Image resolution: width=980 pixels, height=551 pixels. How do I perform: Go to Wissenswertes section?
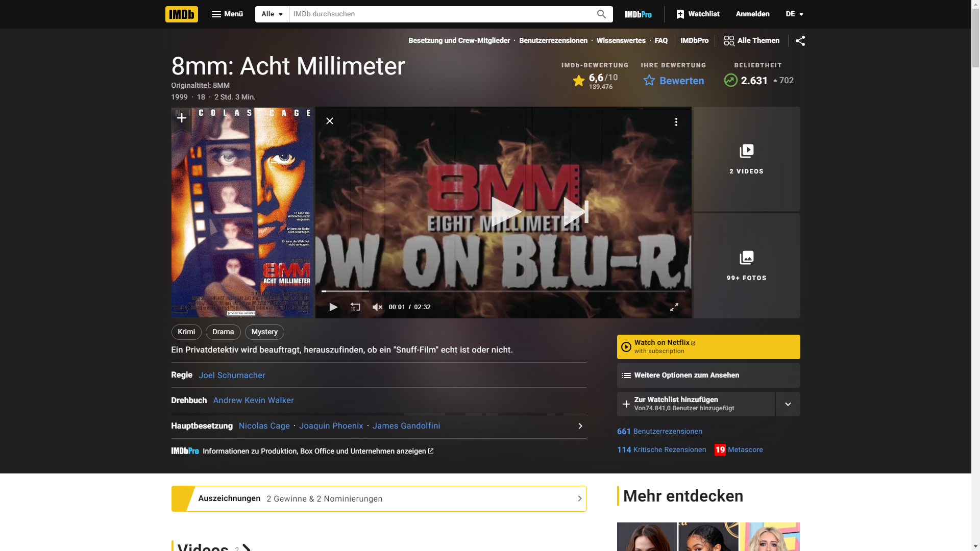[x=621, y=41]
